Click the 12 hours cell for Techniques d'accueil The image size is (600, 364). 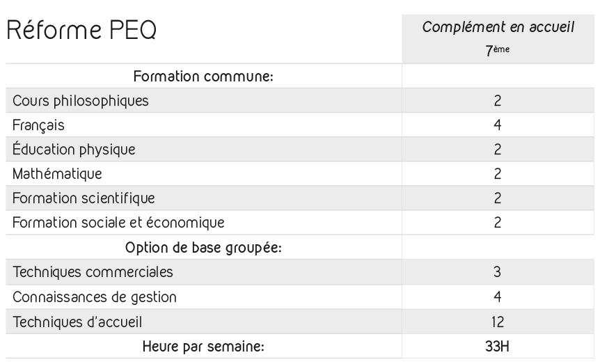[x=498, y=322]
